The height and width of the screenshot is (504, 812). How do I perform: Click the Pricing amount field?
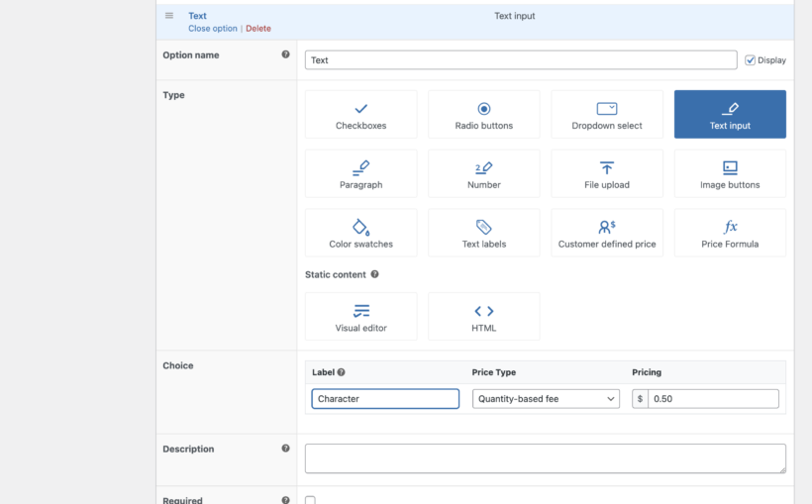pyautogui.click(x=713, y=399)
